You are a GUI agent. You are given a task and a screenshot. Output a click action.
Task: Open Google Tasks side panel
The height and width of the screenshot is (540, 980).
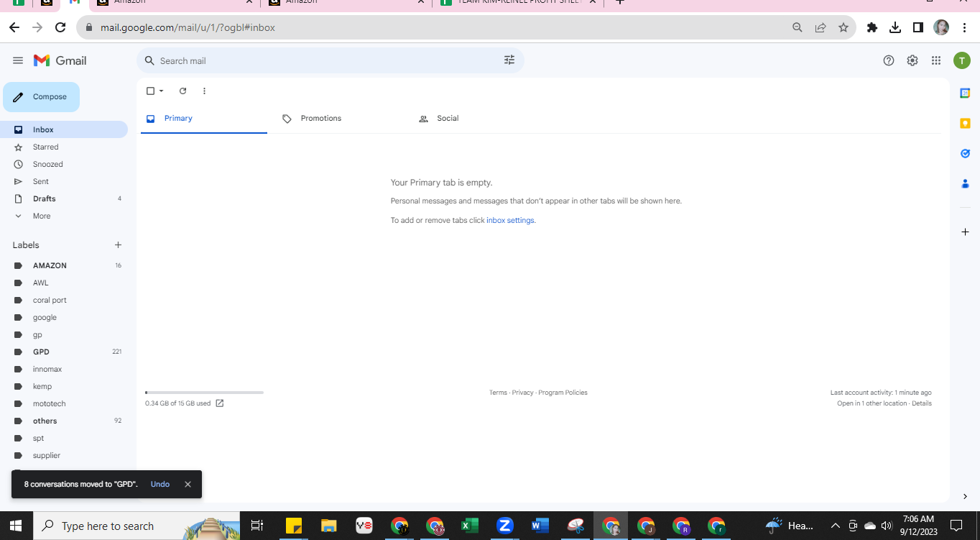point(965,153)
